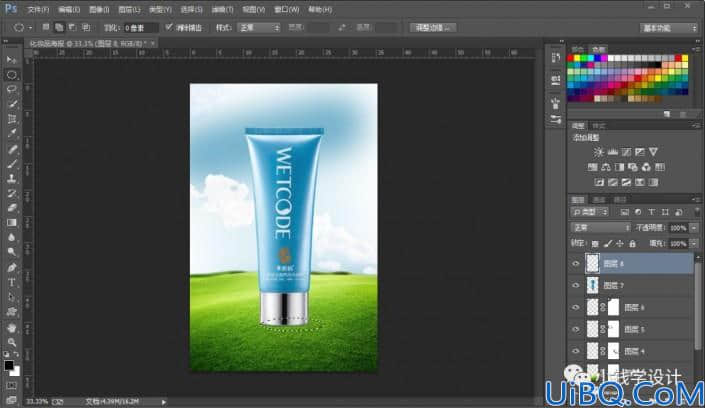Add a Brightness/Contrast adjustment
Viewport: 705px width, 408px height.
pos(598,152)
